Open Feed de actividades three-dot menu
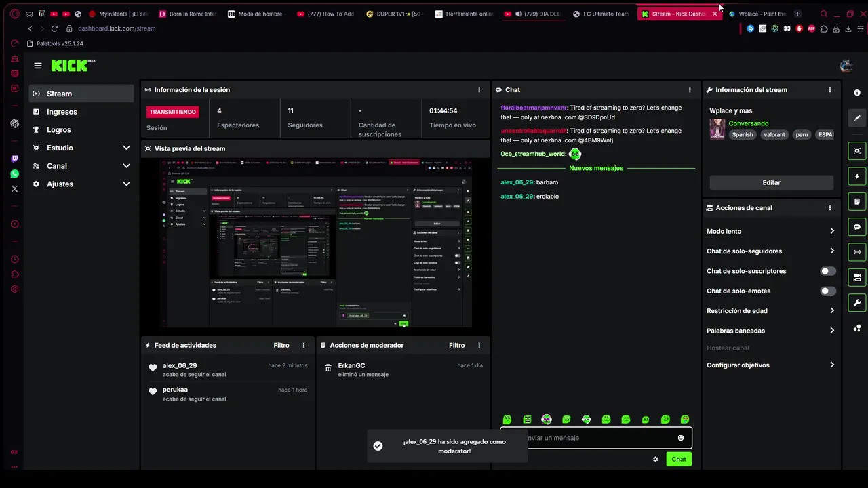Viewport: 868px width, 488px height. click(x=304, y=345)
